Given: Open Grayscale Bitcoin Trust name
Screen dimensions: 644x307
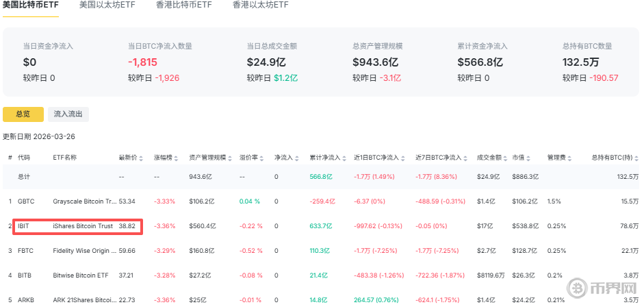Looking at the screenshot, I should [x=85, y=201].
